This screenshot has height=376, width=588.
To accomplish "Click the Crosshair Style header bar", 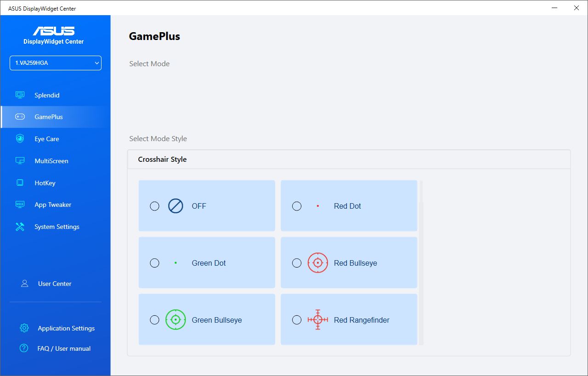I will pyautogui.click(x=349, y=160).
